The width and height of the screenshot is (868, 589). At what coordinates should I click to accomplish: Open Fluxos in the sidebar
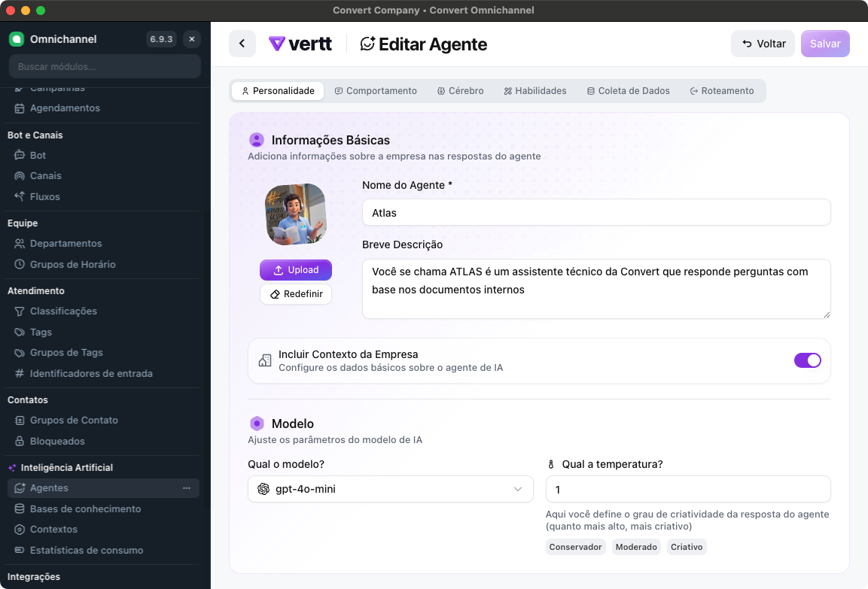44,197
